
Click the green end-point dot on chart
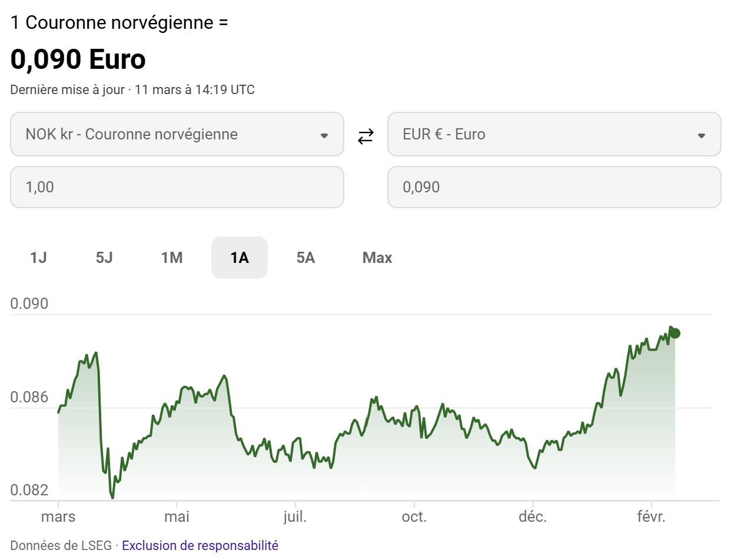[x=675, y=334]
